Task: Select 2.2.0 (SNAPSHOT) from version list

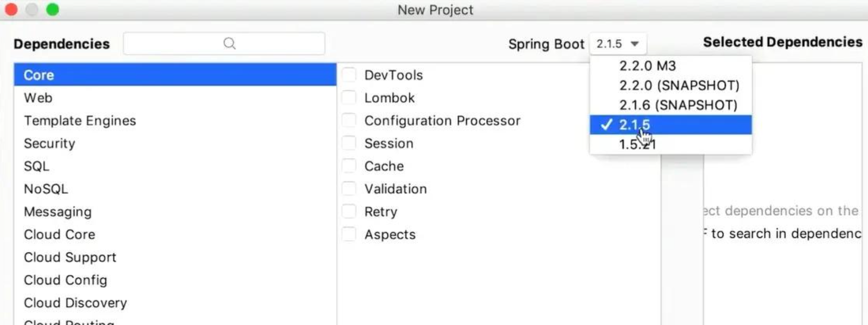Action: [x=679, y=85]
